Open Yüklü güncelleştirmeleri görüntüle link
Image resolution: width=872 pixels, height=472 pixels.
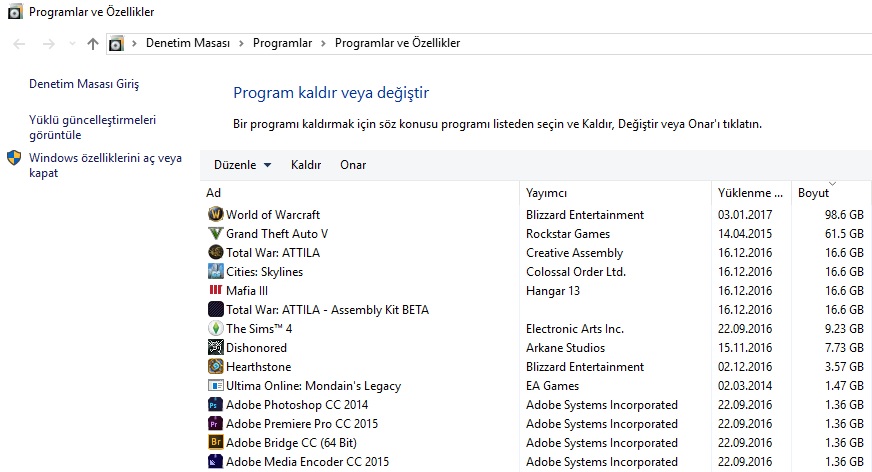(x=92, y=127)
